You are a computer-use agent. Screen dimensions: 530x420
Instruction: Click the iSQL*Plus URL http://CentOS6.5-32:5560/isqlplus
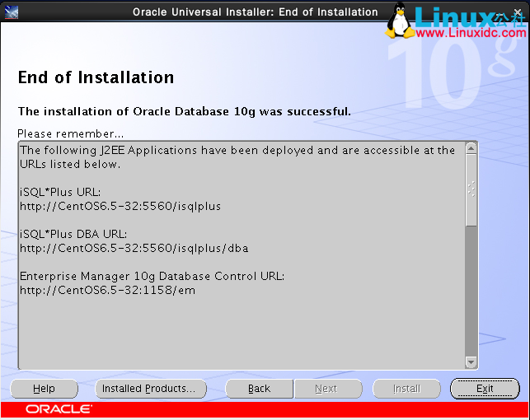120,206
